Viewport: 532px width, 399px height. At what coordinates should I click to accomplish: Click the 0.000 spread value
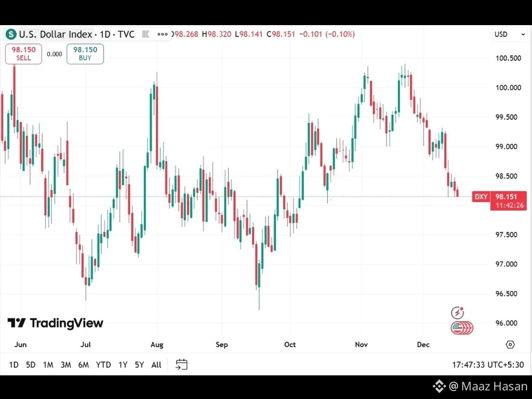tap(54, 54)
